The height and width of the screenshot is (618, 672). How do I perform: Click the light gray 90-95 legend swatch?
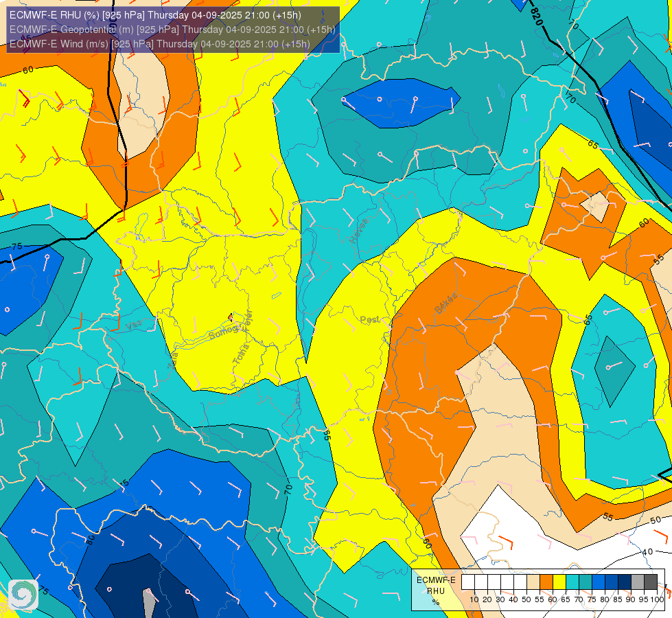coord(638,582)
